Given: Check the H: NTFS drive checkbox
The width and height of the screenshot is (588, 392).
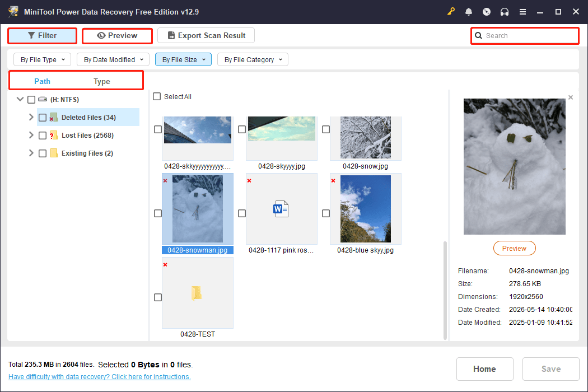Looking at the screenshot, I should pyautogui.click(x=31, y=100).
